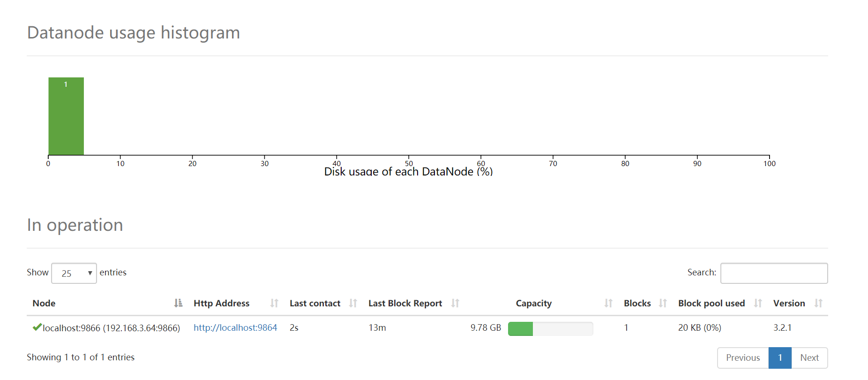868x380 pixels.
Task: Sort by Blocks arrows icon
Action: (x=663, y=303)
